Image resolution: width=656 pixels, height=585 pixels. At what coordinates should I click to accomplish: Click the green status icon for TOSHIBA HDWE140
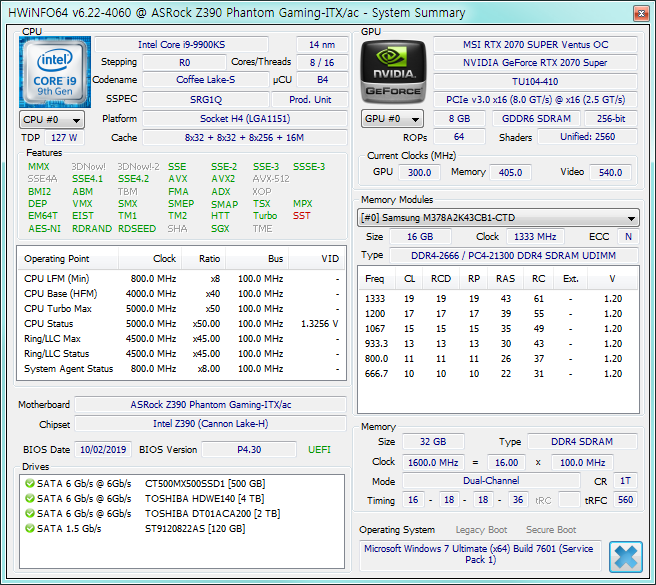pos(30,498)
